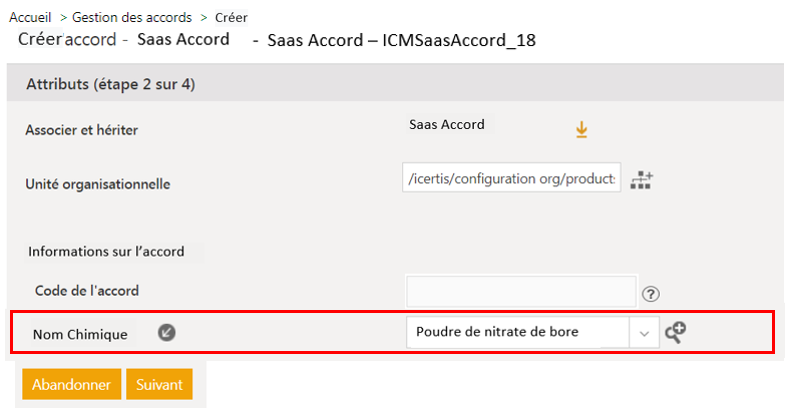Image resolution: width=789 pixels, height=408 pixels.
Task: Click the Créer breadcrumb item
Action: click(231, 17)
